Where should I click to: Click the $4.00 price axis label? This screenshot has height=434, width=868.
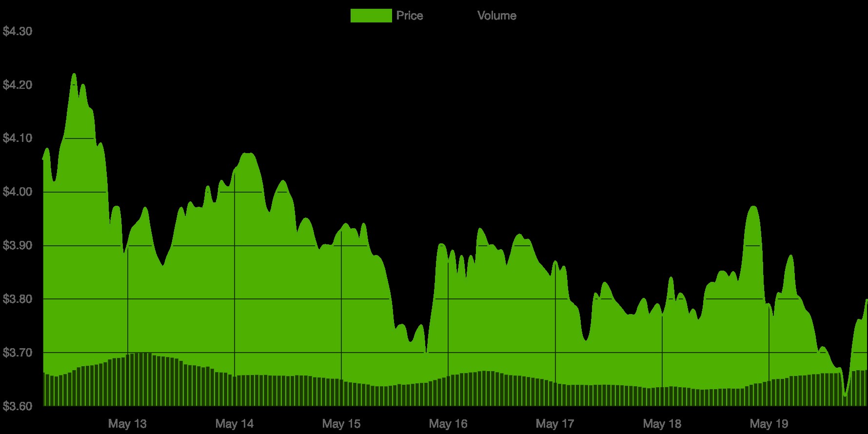(x=18, y=192)
